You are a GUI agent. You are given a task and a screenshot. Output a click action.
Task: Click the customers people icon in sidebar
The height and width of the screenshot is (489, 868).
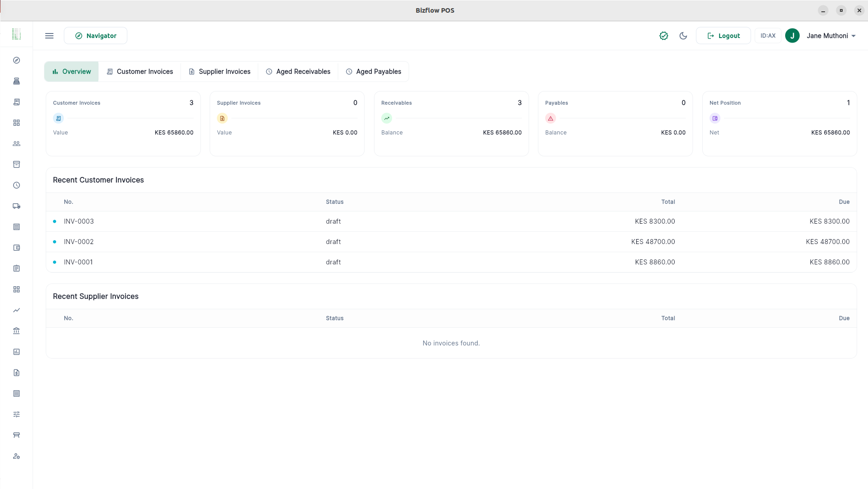[x=16, y=144]
